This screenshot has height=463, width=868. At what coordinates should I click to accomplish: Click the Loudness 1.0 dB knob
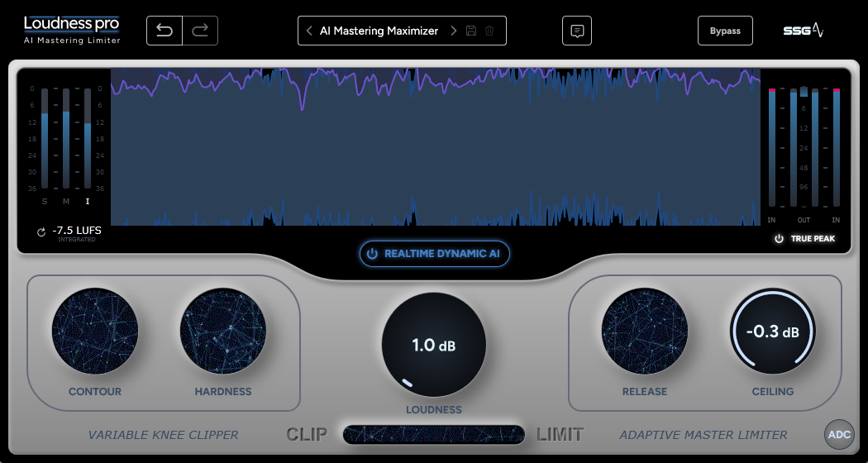point(433,345)
